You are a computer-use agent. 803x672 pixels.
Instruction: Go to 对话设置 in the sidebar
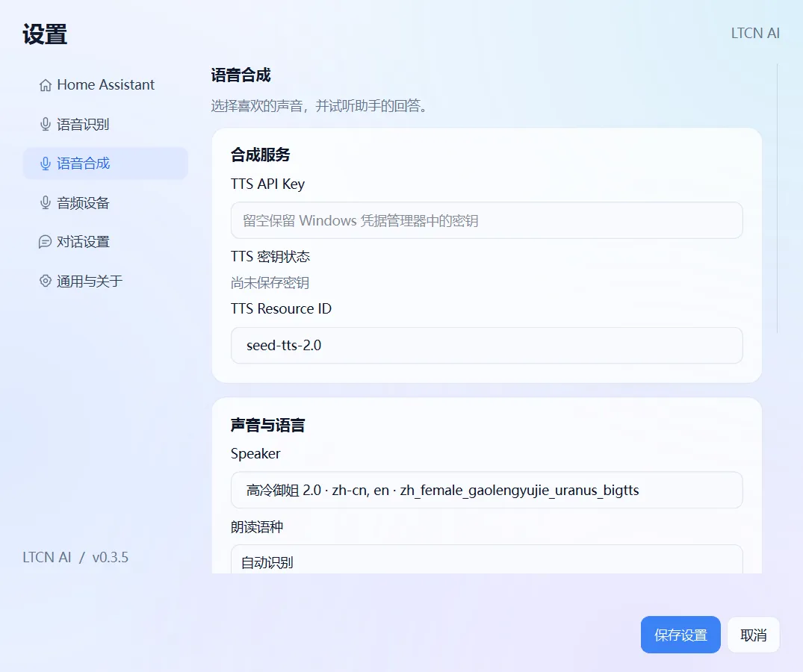click(105, 242)
